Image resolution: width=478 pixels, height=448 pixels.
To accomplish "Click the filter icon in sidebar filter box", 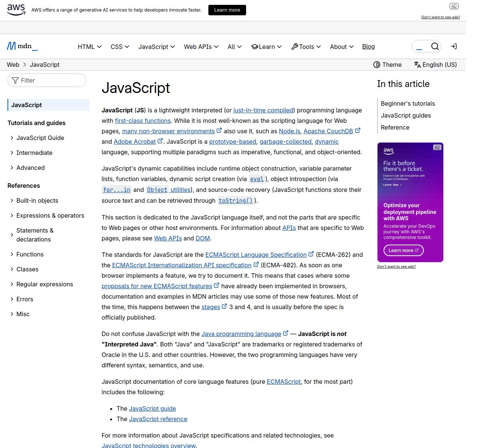I will click(15, 81).
